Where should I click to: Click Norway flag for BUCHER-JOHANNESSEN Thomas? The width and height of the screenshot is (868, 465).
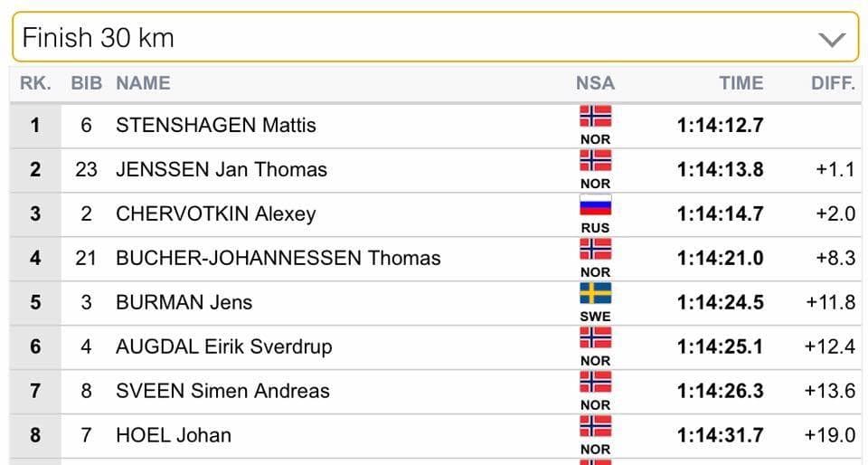click(595, 249)
